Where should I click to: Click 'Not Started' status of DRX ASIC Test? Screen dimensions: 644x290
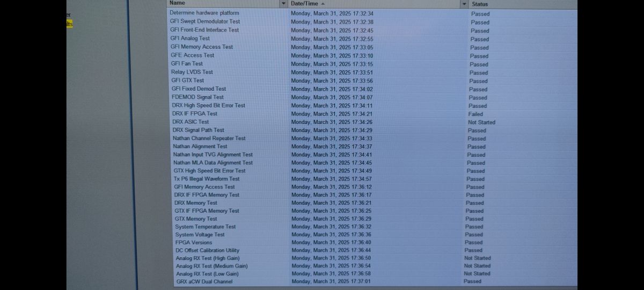click(x=482, y=122)
